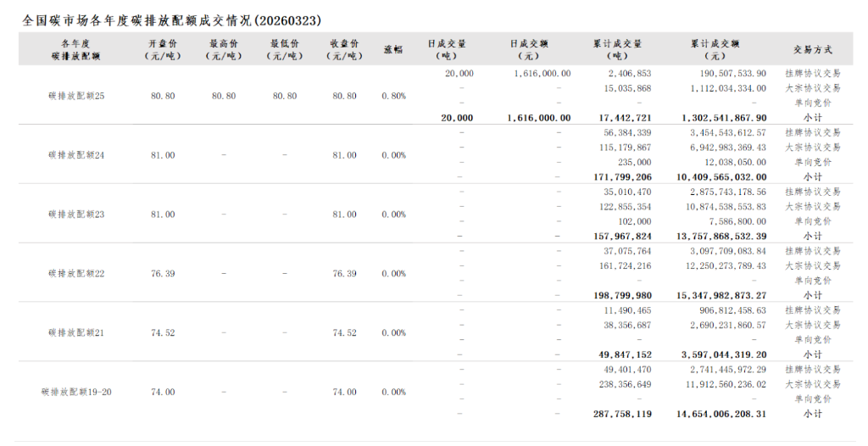868x446 pixels.
Task: Select the 交易方式 column header
Action: point(812,49)
